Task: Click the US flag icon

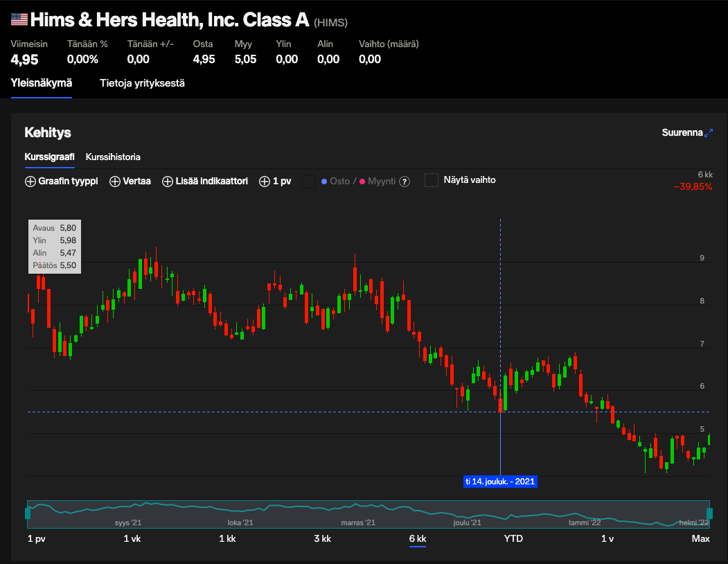Action: tap(19, 20)
